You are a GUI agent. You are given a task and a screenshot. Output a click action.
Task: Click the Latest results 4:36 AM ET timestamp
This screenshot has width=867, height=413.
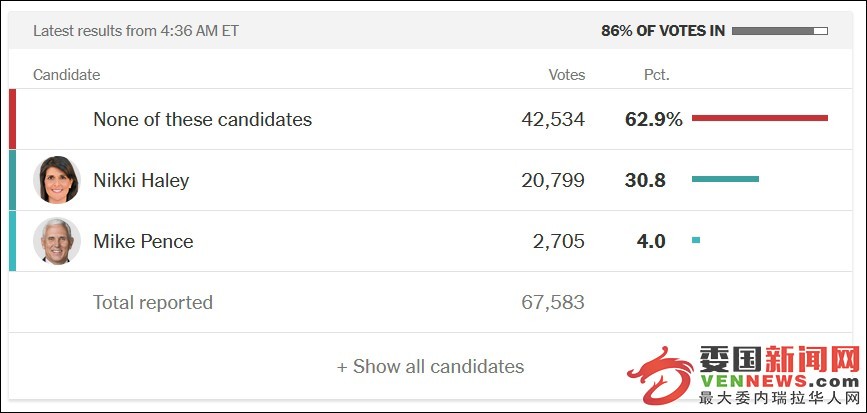tap(136, 31)
